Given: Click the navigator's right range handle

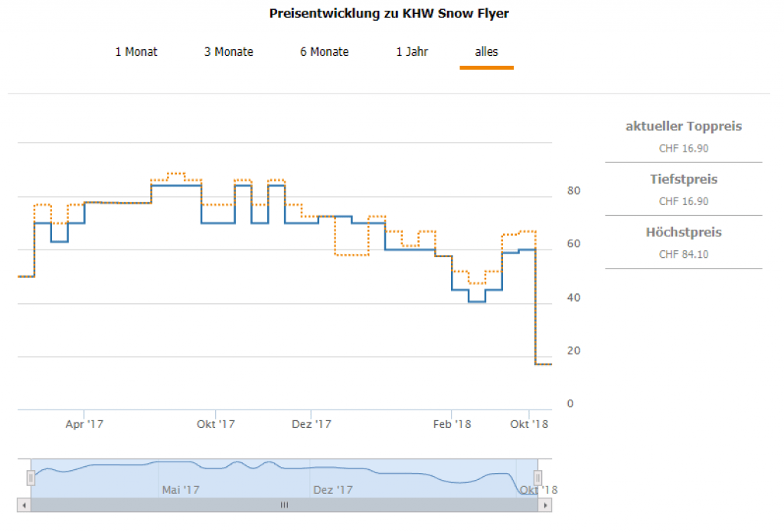Looking at the screenshot, I should tap(537, 478).
